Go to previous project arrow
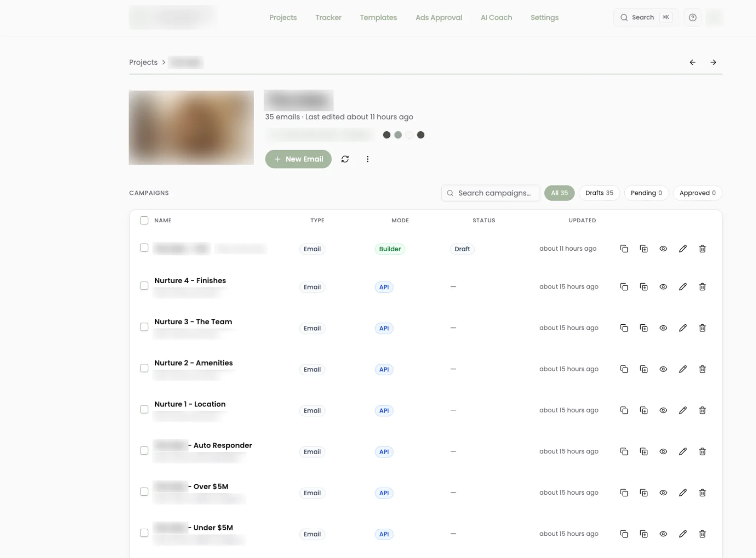 point(693,62)
